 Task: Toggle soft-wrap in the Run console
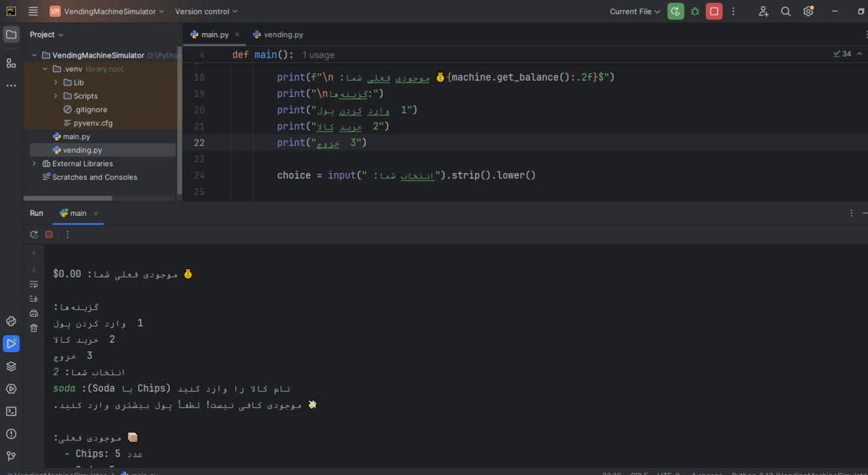34,284
